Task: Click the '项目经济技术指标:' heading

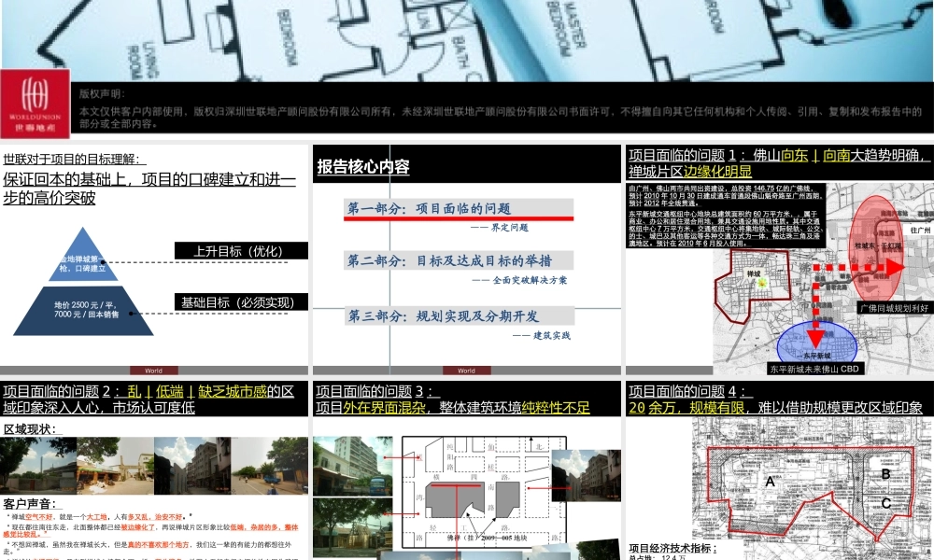Action: [672, 548]
